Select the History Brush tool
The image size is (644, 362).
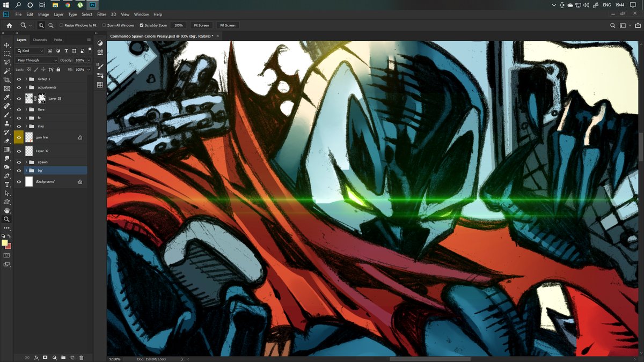tap(7, 132)
